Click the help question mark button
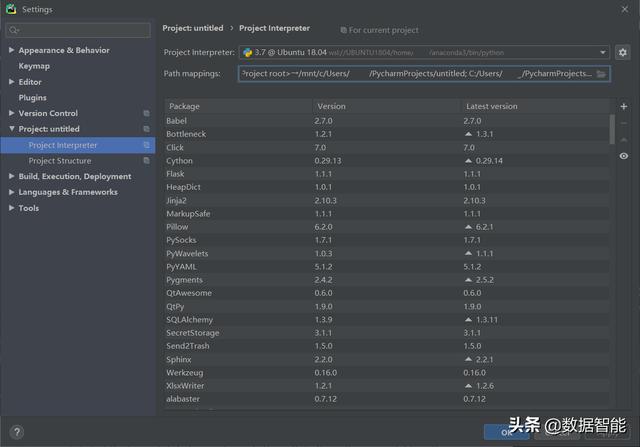Viewport: 640px width, 447px height. pos(17,432)
